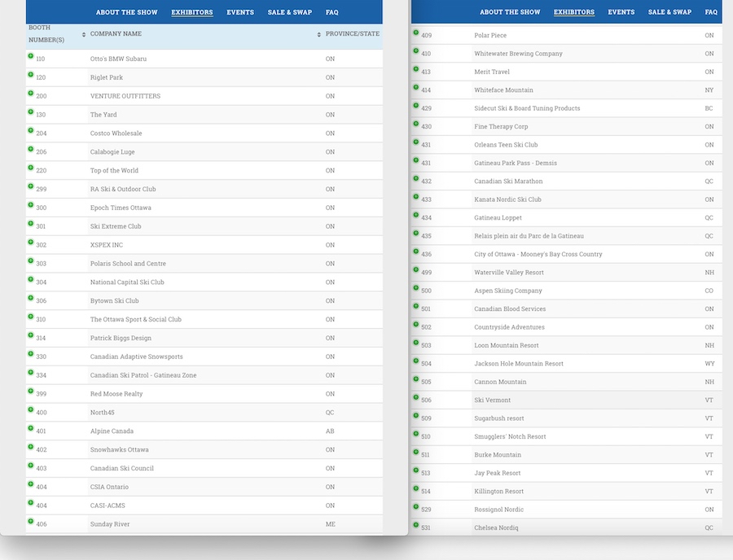This screenshot has height=560, width=733.
Task: Sort by Company Name using sort arrows
Action: [318, 34]
